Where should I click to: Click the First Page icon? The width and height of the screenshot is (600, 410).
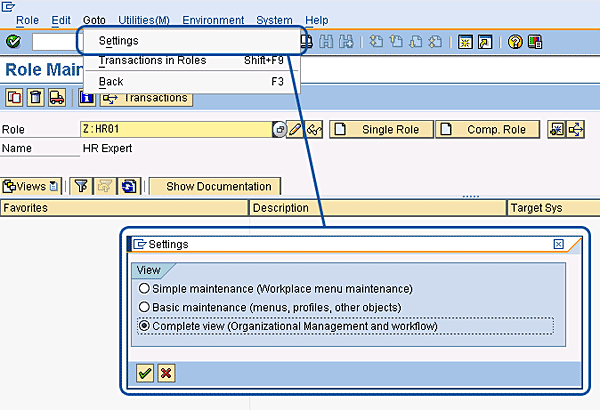[x=376, y=42]
